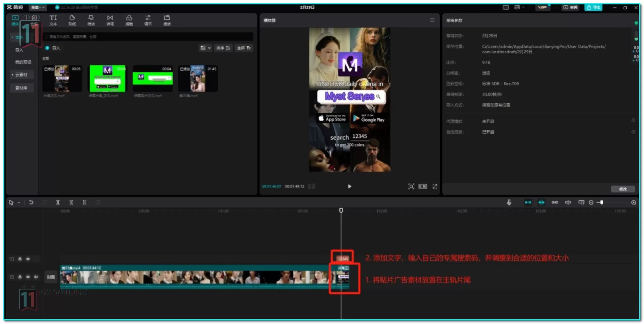Undo the last timeline action

(31, 202)
